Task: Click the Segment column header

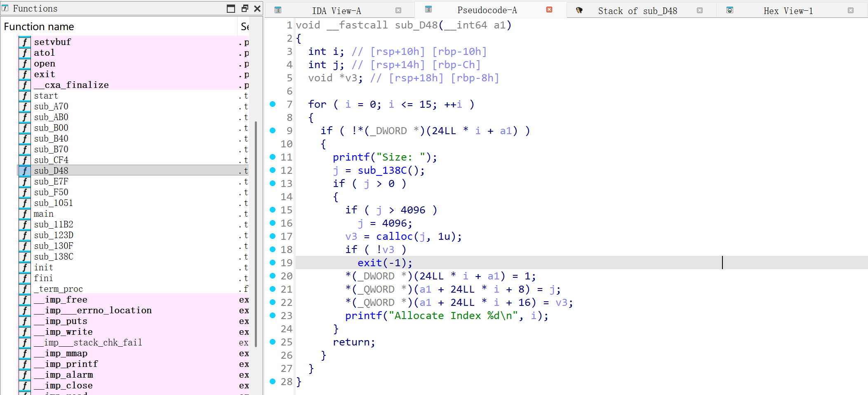Action: point(244,27)
